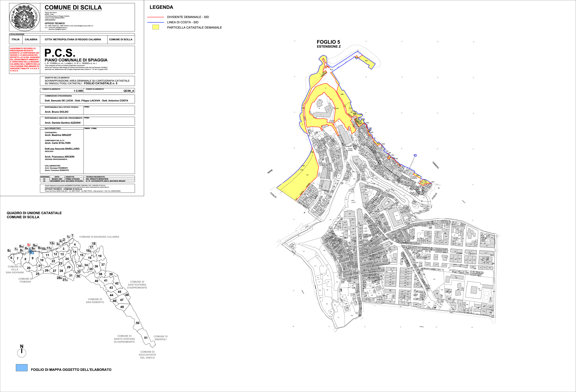Viewport: 576px width, 392px height.
Task: Click the 'FOGLIO 5' map title
Action: point(328,42)
